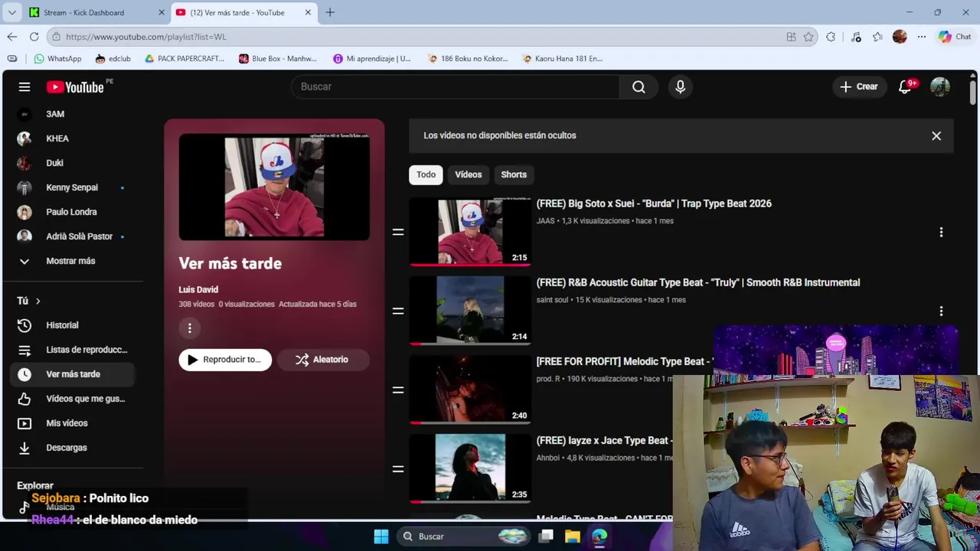Add this page to favorites star
This screenshot has height=551, width=980.
tap(808, 37)
